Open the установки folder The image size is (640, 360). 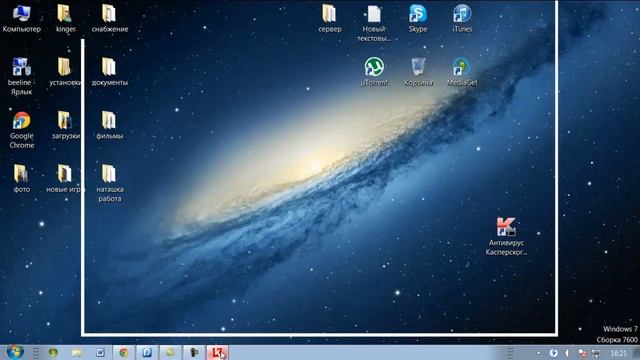coord(65,72)
